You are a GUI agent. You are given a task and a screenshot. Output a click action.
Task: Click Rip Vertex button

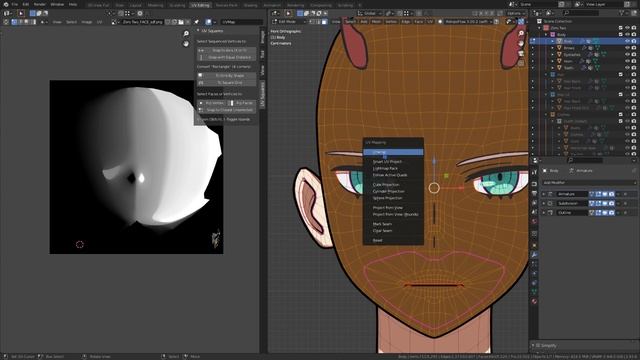point(212,103)
